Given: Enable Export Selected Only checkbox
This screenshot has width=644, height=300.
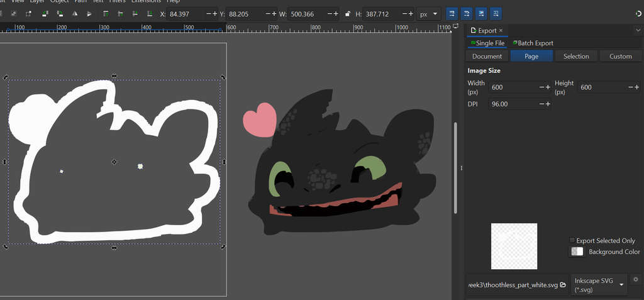Looking at the screenshot, I should click(x=572, y=240).
